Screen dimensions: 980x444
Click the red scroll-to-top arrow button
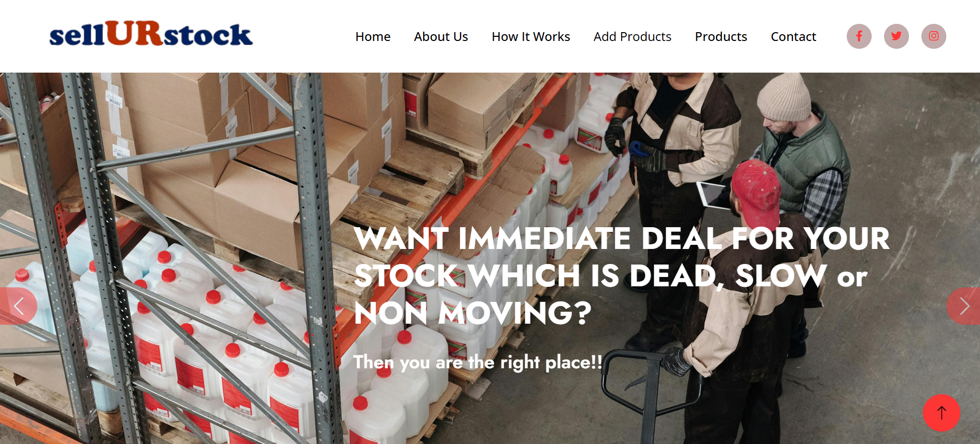(941, 413)
